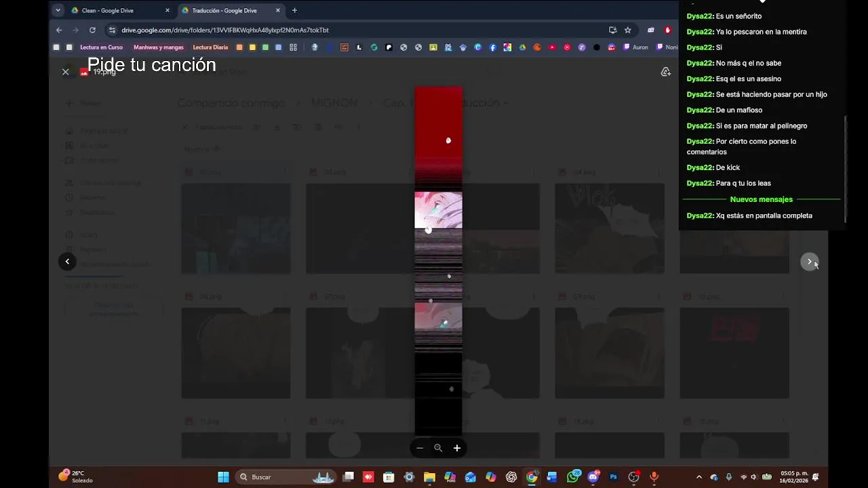Click the previewed manga page image
Screen dimensions: 868x488
click(438, 262)
